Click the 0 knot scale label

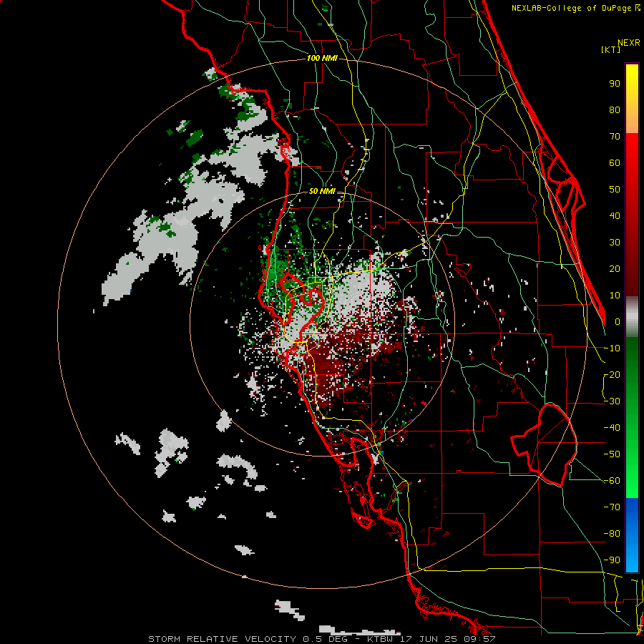pyautogui.click(x=618, y=322)
